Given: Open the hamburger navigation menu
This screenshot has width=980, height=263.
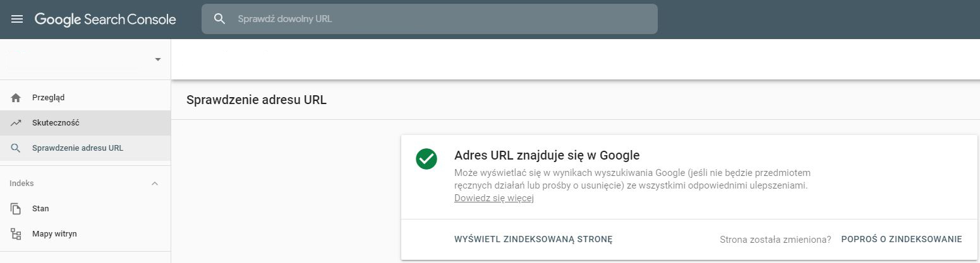Looking at the screenshot, I should click(17, 19).
